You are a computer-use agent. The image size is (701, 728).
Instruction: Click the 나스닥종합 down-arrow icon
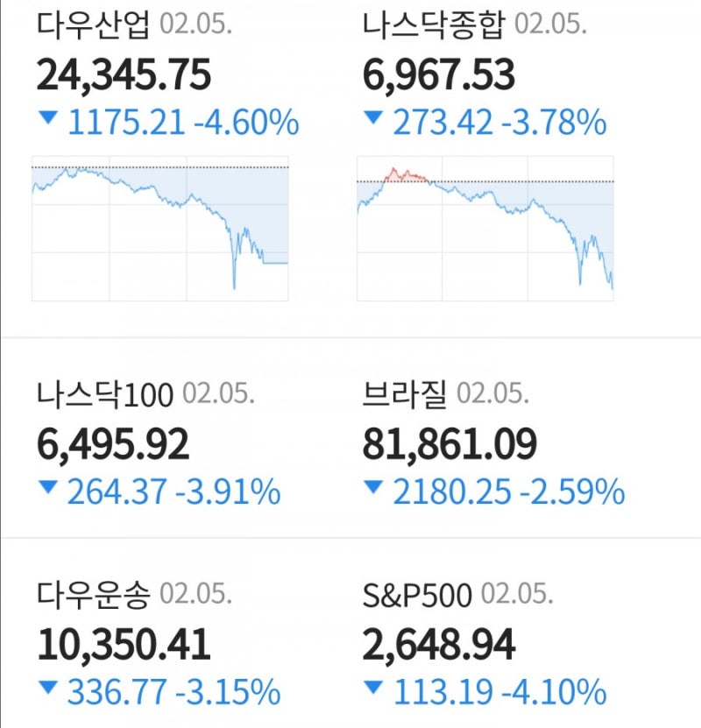tap(374, 117)
